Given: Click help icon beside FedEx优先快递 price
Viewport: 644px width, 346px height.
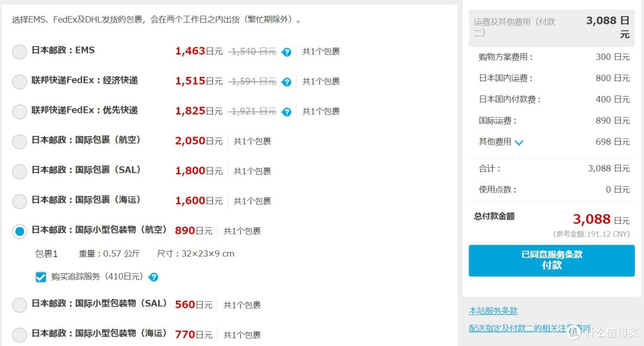Looking at the screenshot, I should tap(287, 112).
